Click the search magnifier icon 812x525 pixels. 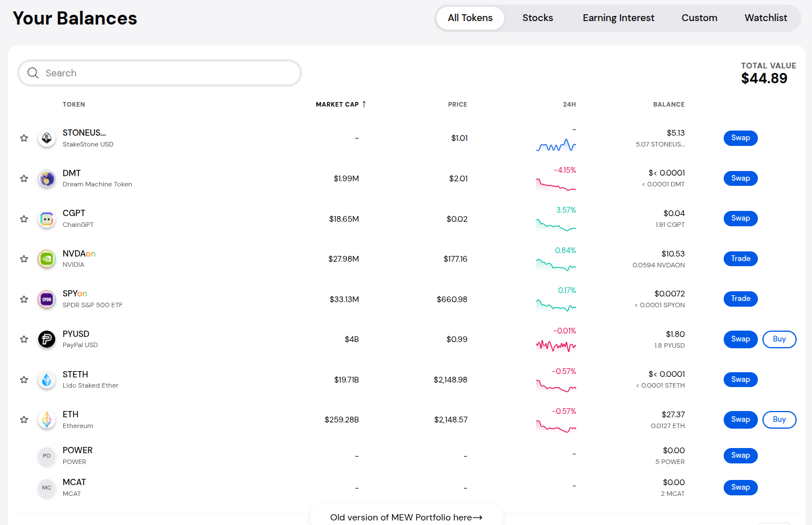point(33,73)
